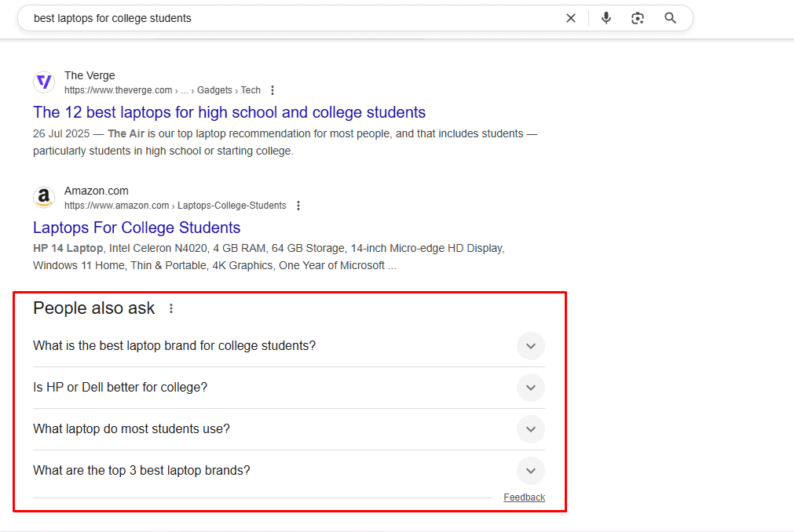Open "Laptops For College Students" Amazon result
The image size is (794, 532).
(137, 228)
